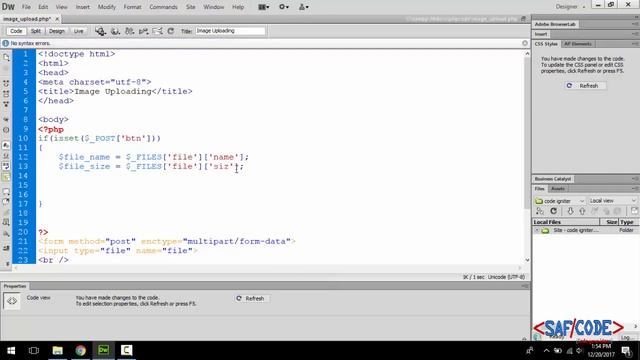Close the syntax error info bar
This screenshot has width=640, height=360.
[x=525, y=43]
